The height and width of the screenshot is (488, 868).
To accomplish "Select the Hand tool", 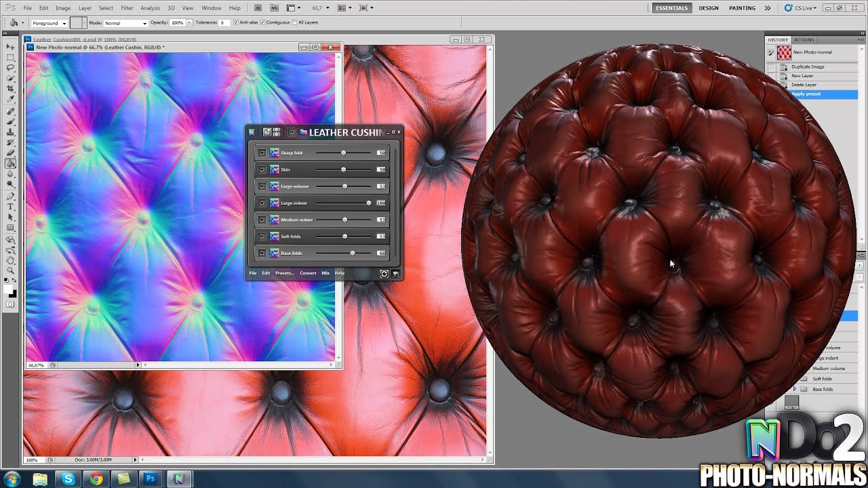I will [x=11, y=260].
